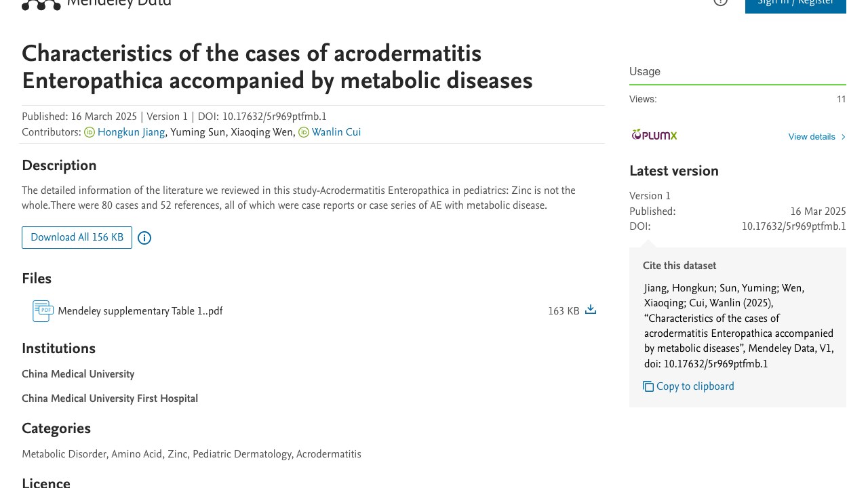
Task: Click the copy clipboard icon
Action: click(x=648, y=386)
